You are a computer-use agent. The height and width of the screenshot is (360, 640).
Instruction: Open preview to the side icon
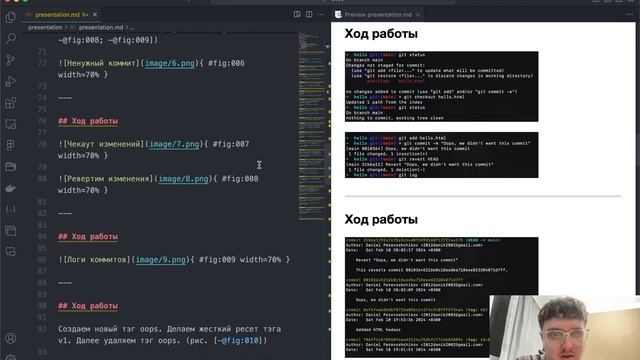point(297,14)
